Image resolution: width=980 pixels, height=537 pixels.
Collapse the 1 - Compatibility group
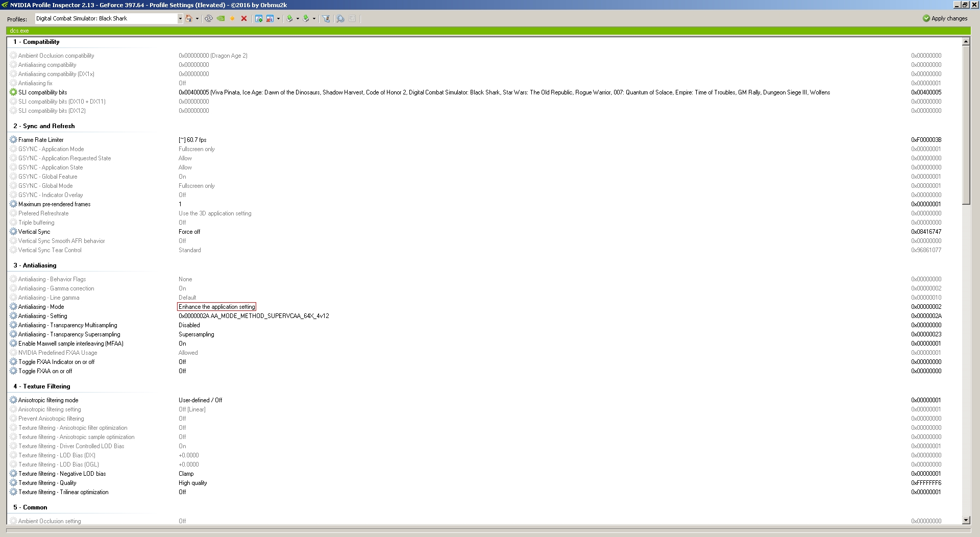[x=36, y=42]
